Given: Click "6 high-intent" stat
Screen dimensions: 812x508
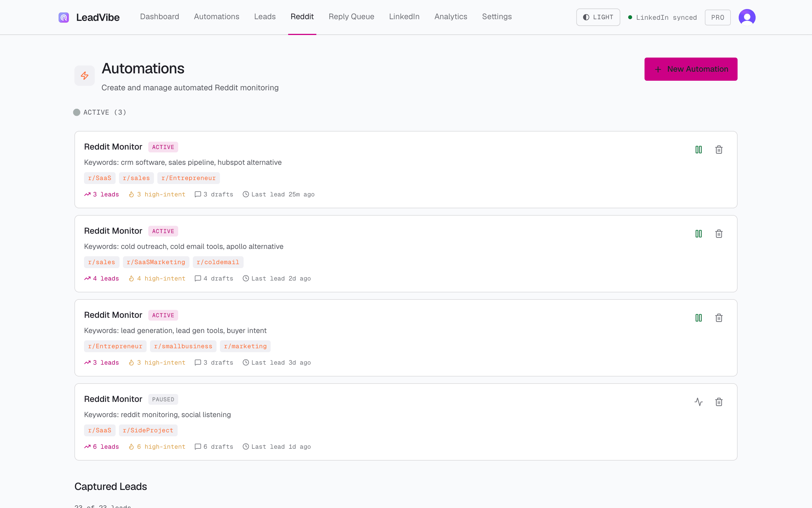Looking at the screenshot, I should (157, 447).
